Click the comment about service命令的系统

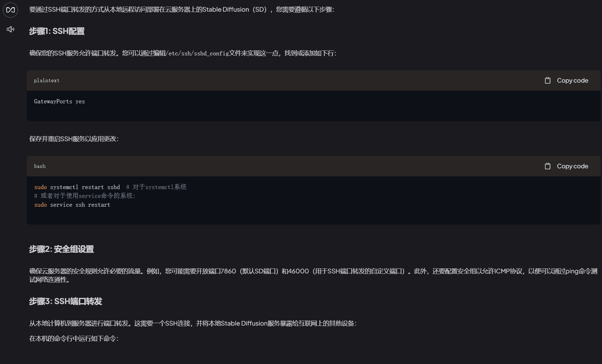tap(85, 196)
